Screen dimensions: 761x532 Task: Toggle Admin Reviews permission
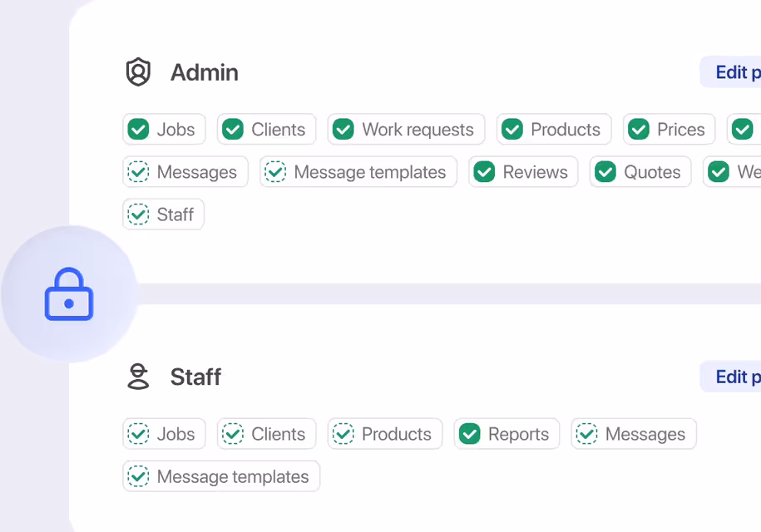click(523, 172)
